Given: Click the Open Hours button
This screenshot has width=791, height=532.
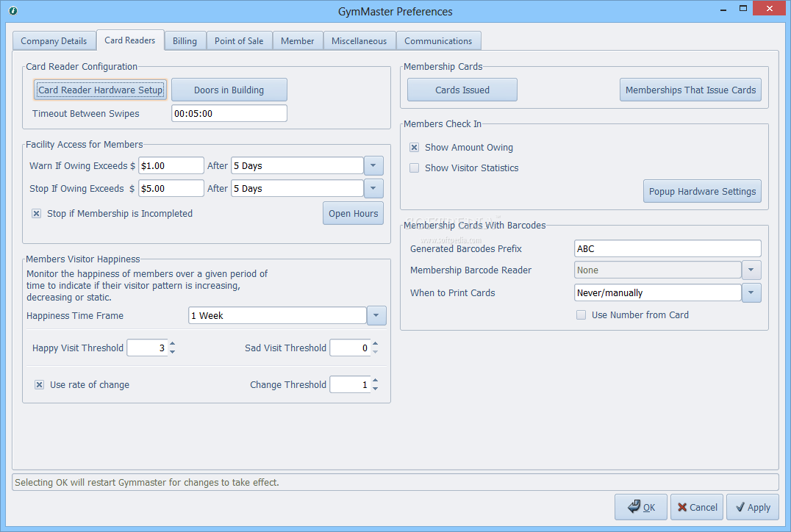Looking at the screenshot, I should (353, 213).
